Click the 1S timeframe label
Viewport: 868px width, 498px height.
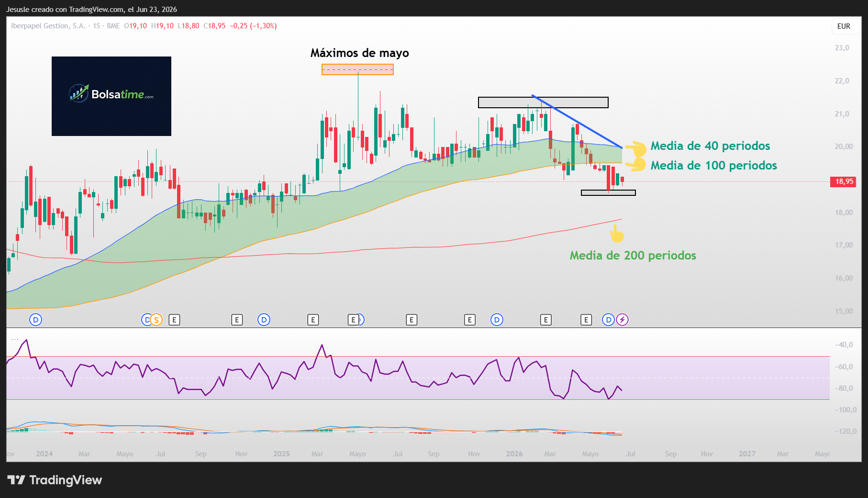(97, 26)
